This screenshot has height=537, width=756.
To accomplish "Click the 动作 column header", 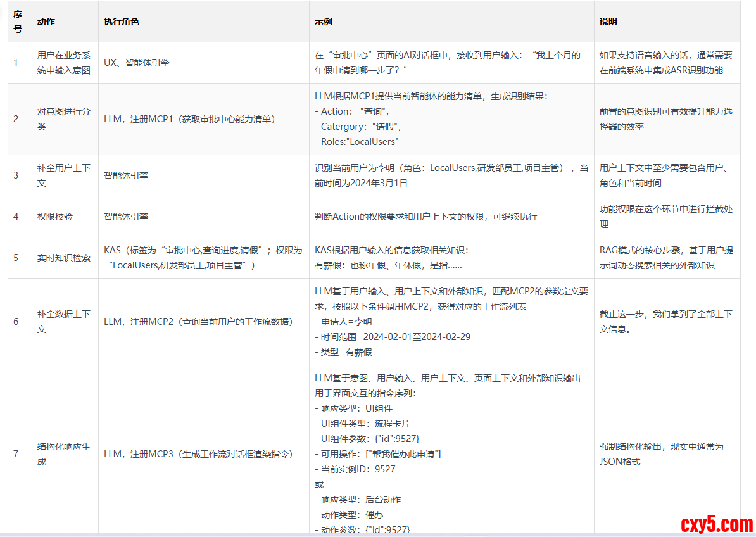I will click(46, 22).
